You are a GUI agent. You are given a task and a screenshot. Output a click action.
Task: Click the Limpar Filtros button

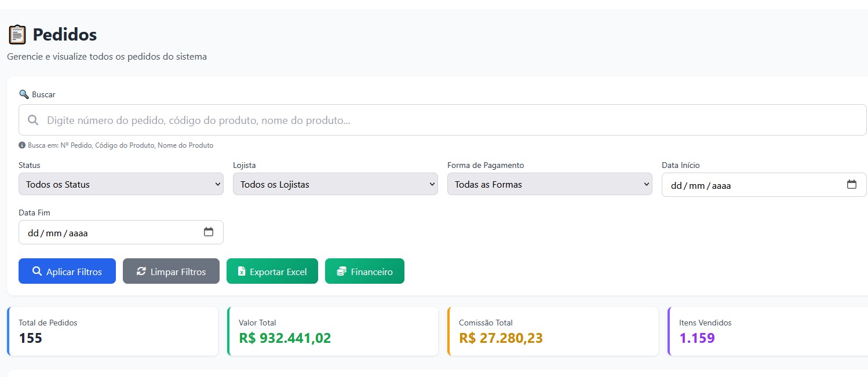(x=171, y=270)
